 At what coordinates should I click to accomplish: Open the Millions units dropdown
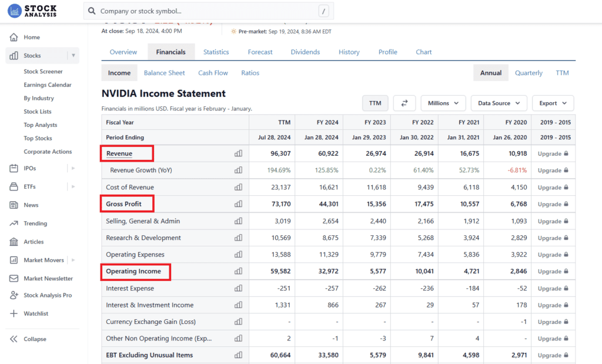tap(443, 103)
